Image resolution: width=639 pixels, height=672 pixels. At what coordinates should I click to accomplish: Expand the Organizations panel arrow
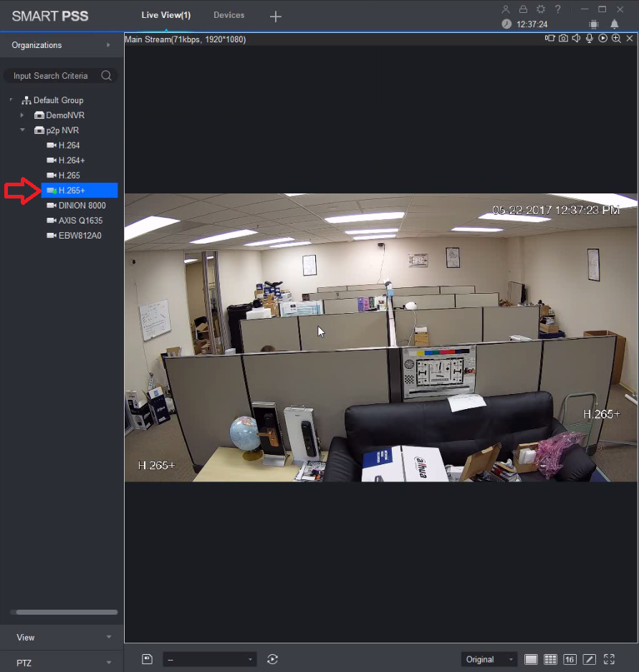tap(108, 45)
